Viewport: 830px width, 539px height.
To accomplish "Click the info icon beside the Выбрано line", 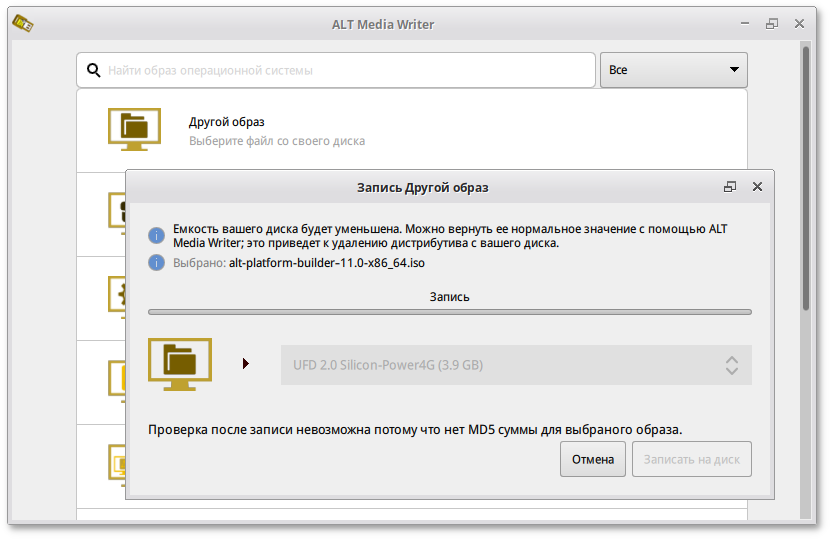I will 156,262.
